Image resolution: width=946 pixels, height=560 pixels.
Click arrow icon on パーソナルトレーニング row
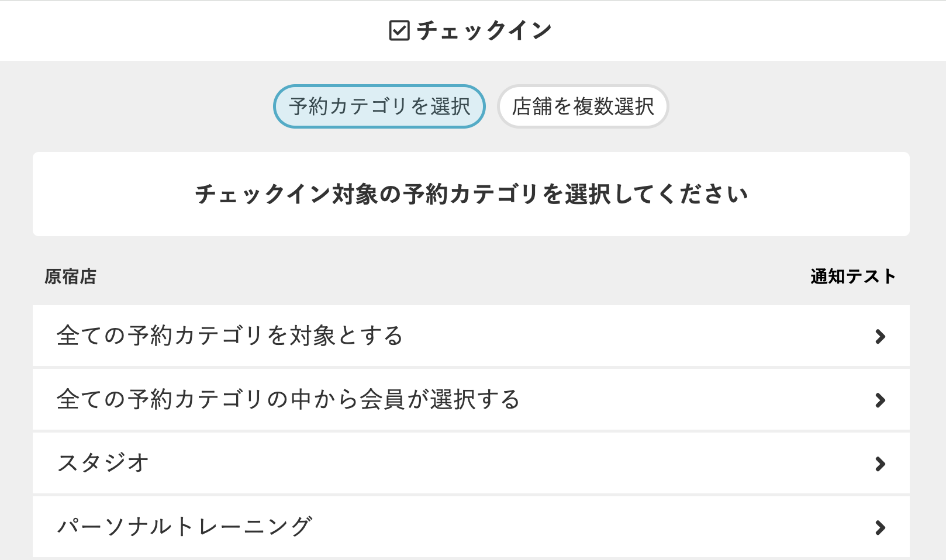point(880,528)
